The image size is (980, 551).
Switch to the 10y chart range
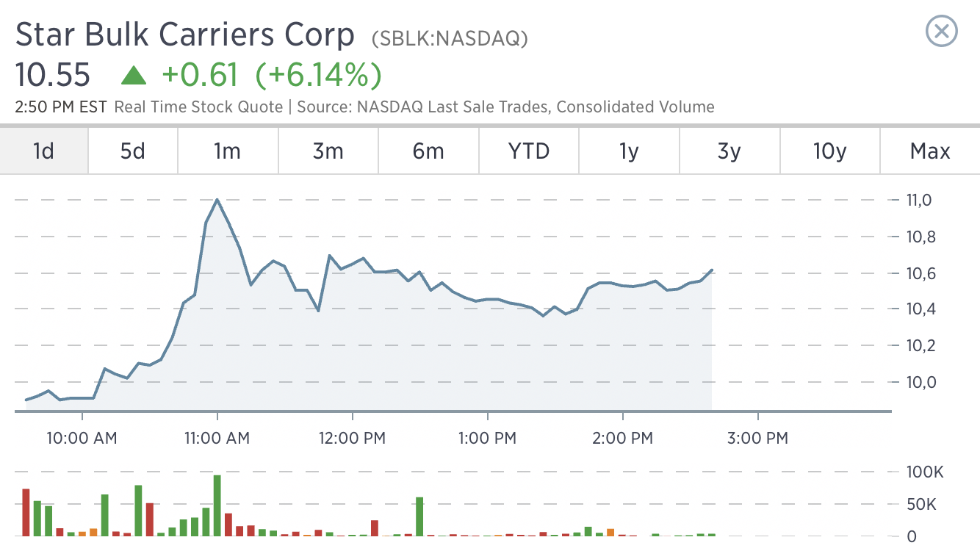click(x=830, y=151)
